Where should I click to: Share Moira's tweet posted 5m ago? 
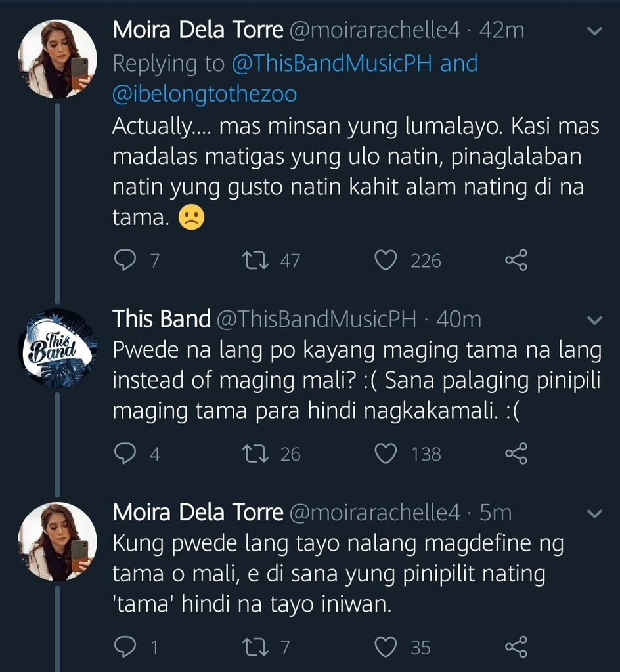(516, 647)
